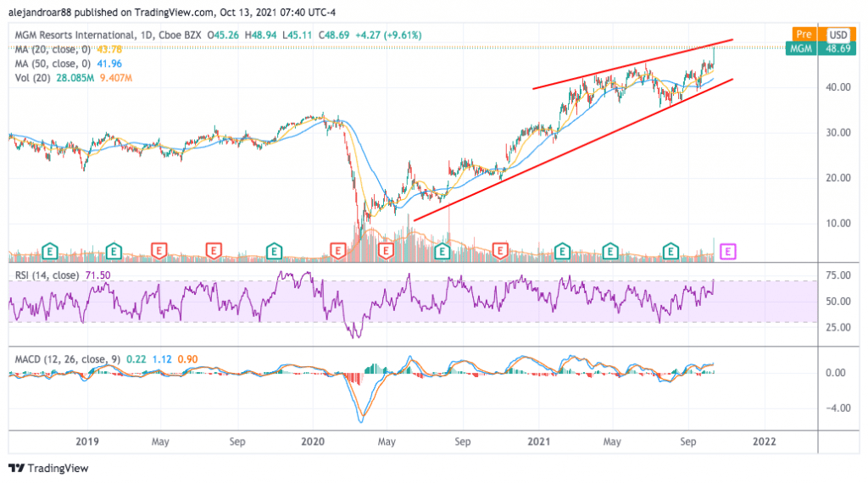
Task: Click the volume value 28.085M
Action: 75,78
